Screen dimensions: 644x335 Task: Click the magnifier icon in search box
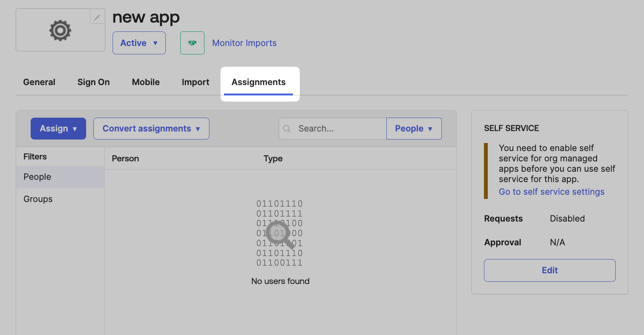[x=287, y=129]
